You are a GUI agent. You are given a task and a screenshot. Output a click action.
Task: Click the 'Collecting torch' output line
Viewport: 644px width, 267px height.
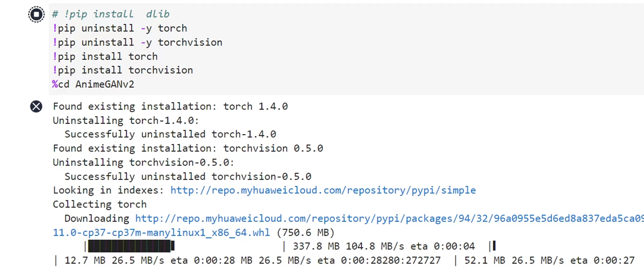pos(100,205)
